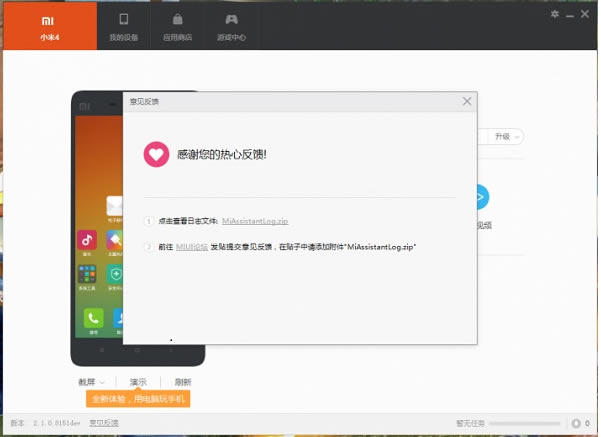Image resolution: width=601 pixels, height=437 pixels.
Task: Click the blue video circle icon
Action: [x=482, y=197]
